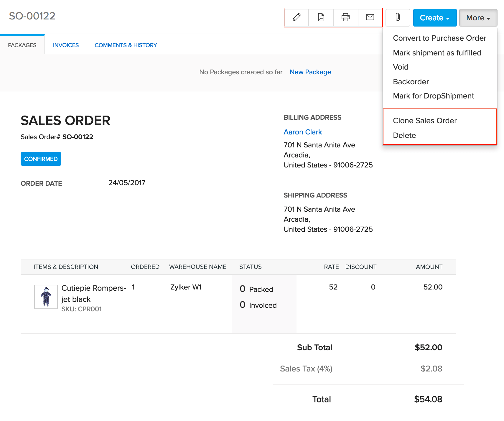Select Clone Sales Order

424,121
